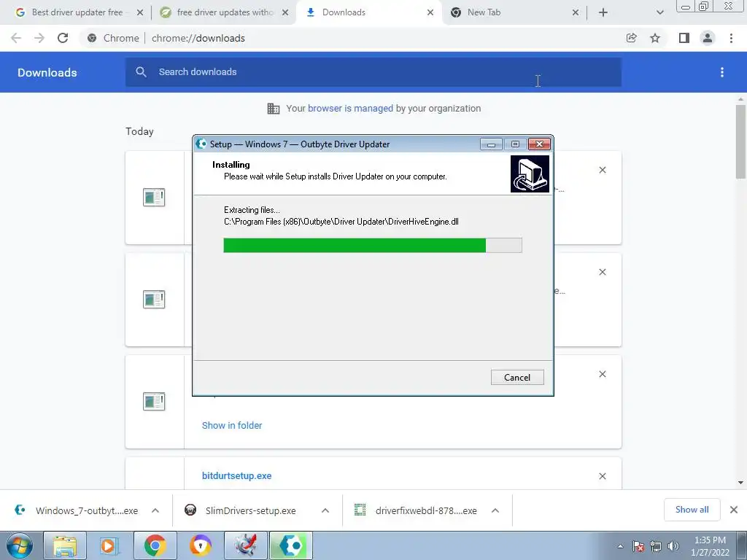Click the installation progress bar
747x560 pixels.
tap(373, 245)
